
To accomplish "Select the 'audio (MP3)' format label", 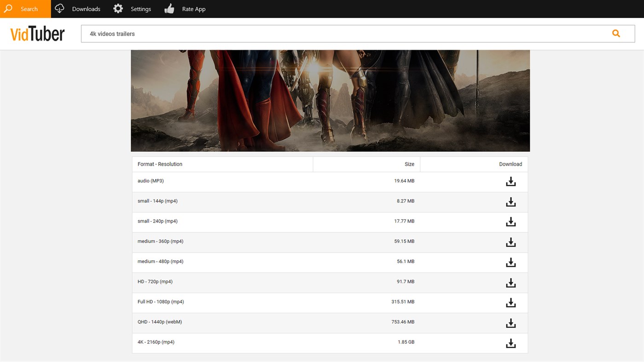I will [x=151, y=181].
